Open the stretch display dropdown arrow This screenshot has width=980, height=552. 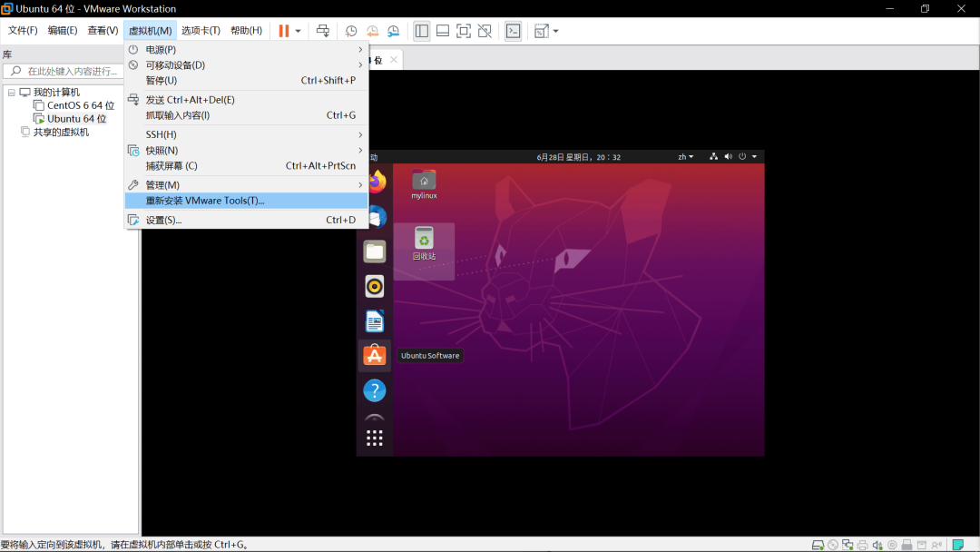[x=555, y=31]
